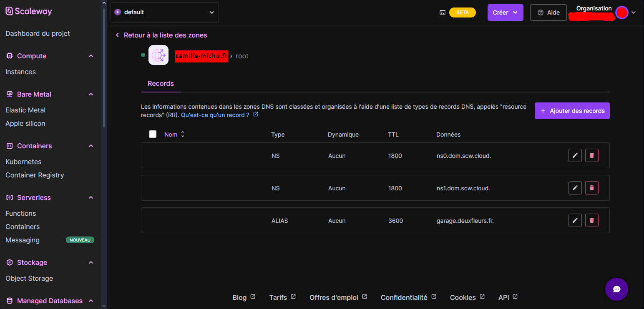The height and width of the screenshot is (309, 644).
Task: Go to Instances
Action: point(20,72)
